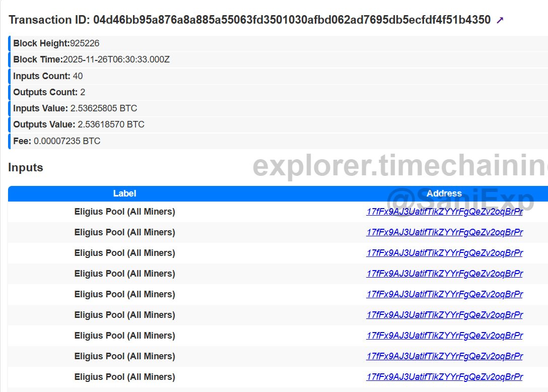Open the seventh input row's address link
This screenshot has width=548, height=392.
[445, 336]
